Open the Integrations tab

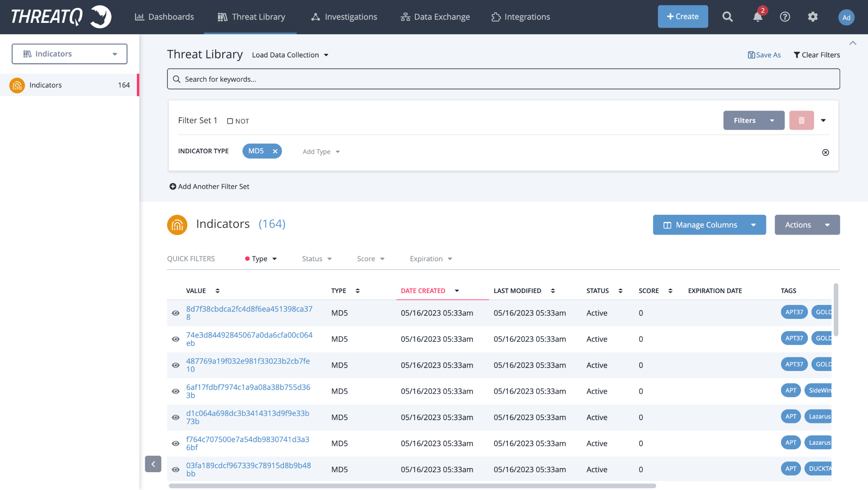pos(521,17)
